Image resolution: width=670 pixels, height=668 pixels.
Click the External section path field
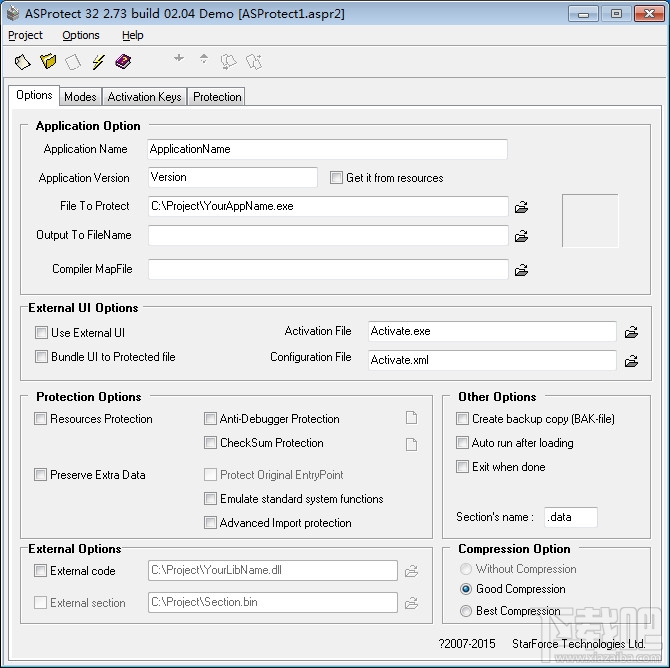coord(273,603)
